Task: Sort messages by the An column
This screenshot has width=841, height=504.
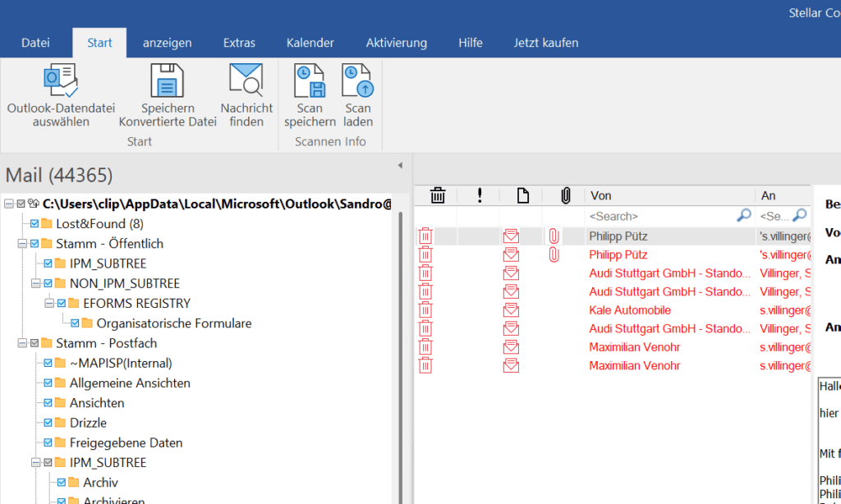Action: (783, 195)
